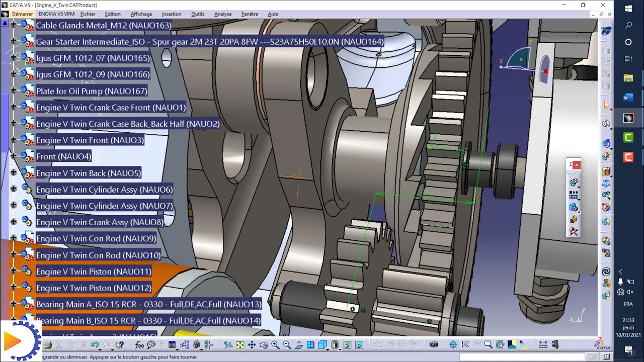Switch to Word from taskbar
The height and width of the screenshot is (362, 644).
628,98
